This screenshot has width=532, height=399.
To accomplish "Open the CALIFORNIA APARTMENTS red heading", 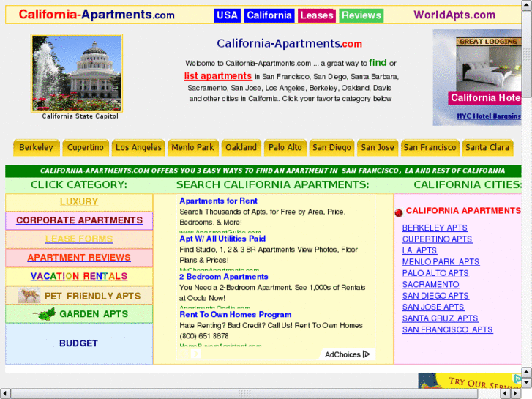I will (x=463, y=211).
